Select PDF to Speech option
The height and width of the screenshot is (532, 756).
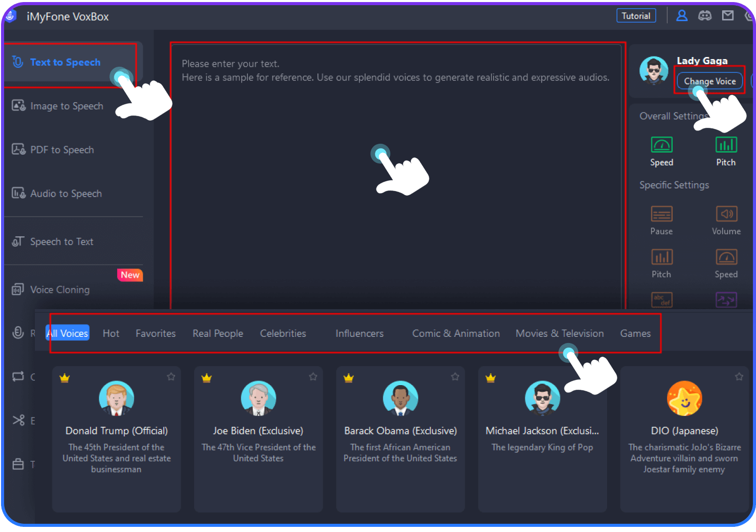click(x=62, y=150)
